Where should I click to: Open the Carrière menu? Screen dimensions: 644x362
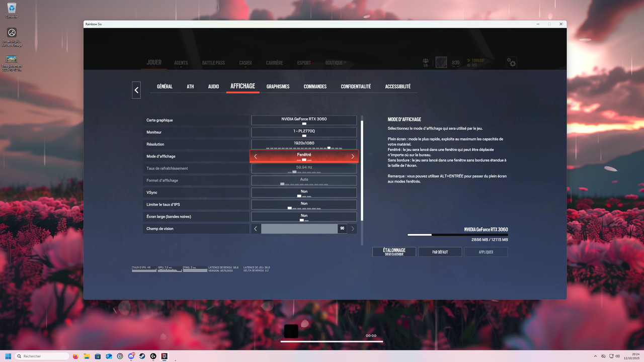click(274, 63)
